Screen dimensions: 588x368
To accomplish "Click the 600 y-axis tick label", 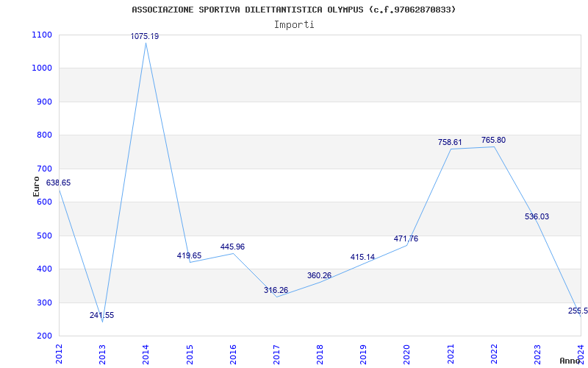I will (44, 202).
